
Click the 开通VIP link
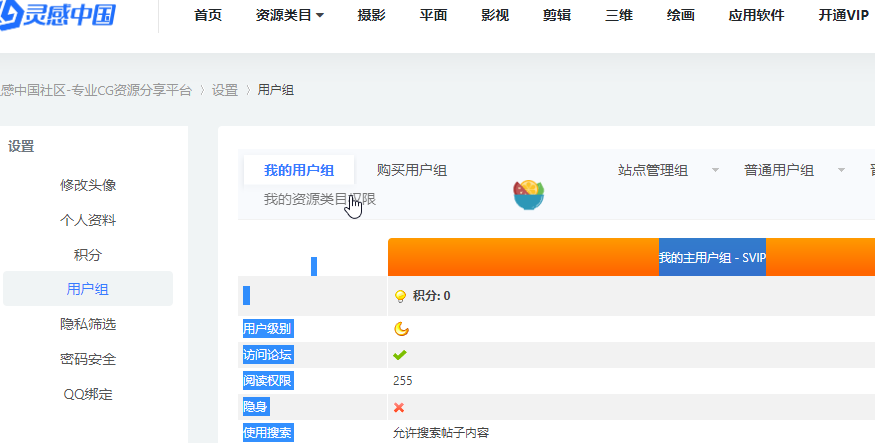843,15
